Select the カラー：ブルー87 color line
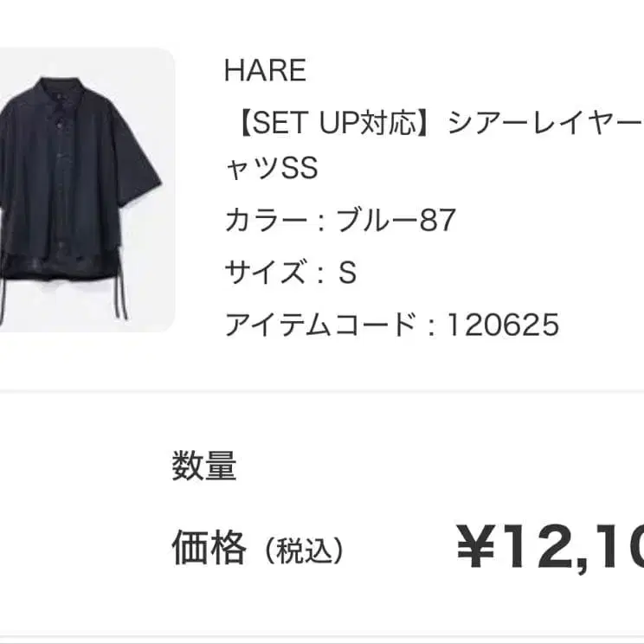The height and width of the screenshot is (644, 644). (x=340, y=220)
